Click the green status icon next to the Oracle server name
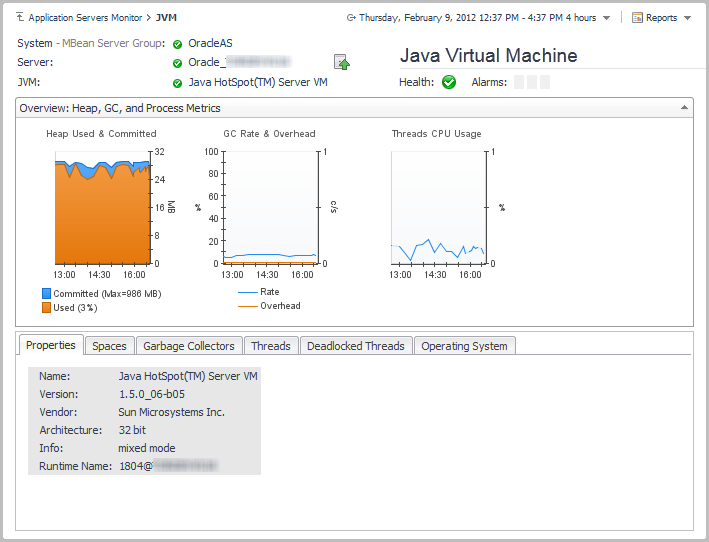 [177, 63]
